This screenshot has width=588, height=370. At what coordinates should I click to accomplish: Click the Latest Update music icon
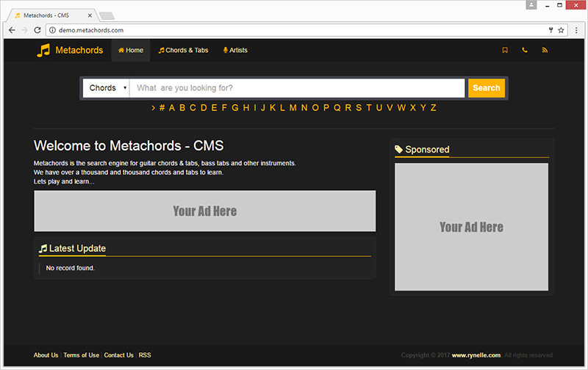tap(43, 248)
